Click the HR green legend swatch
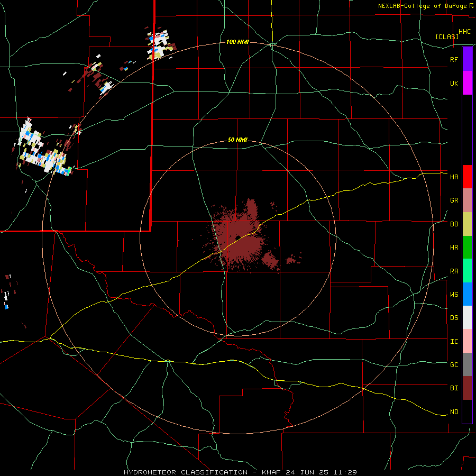This screenshot has height=476, width=476. tap(467, 247)
